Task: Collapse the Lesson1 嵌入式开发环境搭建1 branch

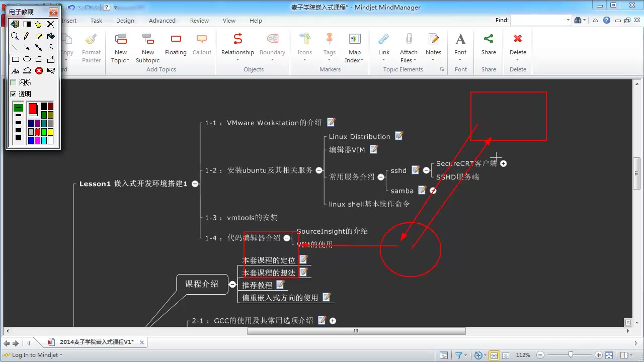Action: click(x=195, y=184)
